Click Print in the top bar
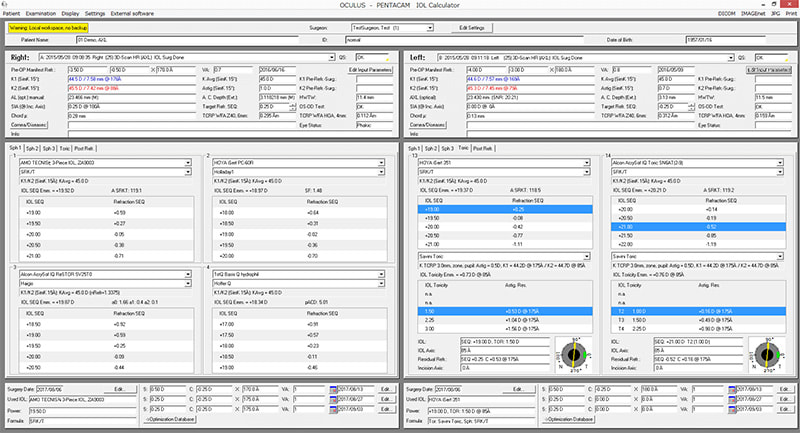Image resolution: width=800 pixels, height=433 pixels. (791, 13)
